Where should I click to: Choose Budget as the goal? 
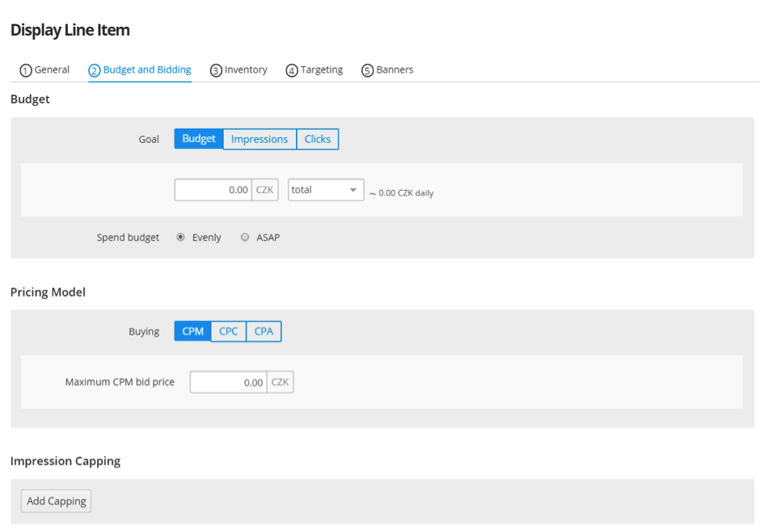coord(199,139)
